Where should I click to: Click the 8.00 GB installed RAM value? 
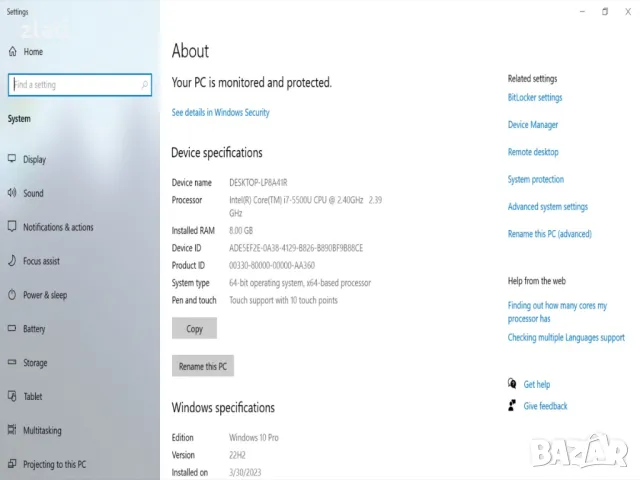241,231
